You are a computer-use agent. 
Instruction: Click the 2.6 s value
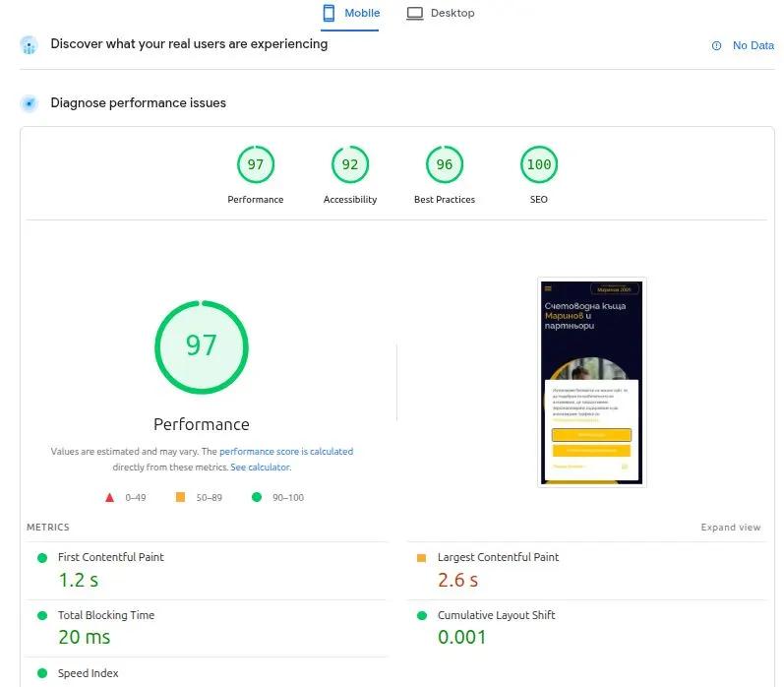pyautogui.click(x=458, y=581)
